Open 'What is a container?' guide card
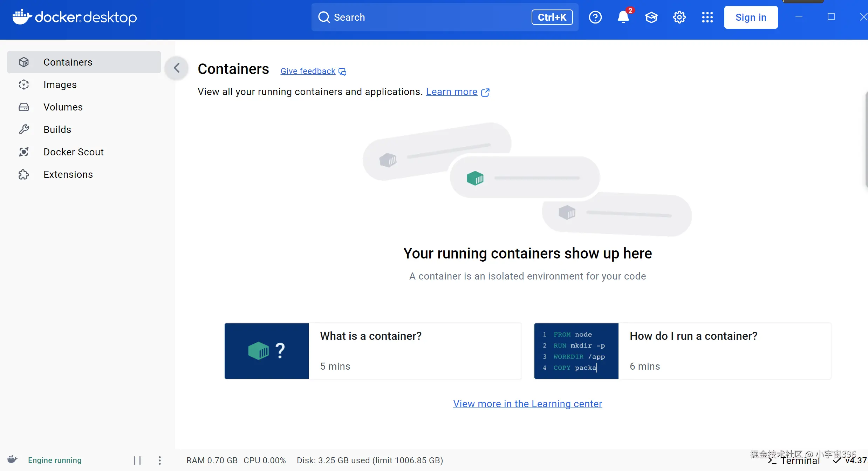The image size is (868, 471). [x=373, y=351]
